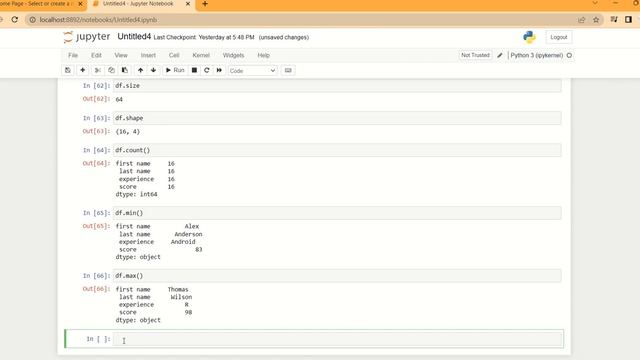Restart the kernel with the circular arrow icon
This screenshot has height=360, width=640.
point(207,70)
